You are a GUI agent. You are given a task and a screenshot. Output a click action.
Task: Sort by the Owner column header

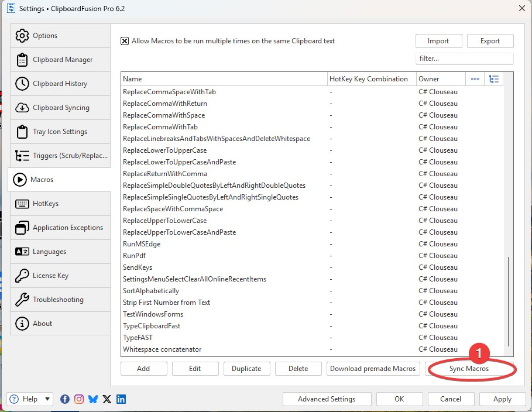click(440, 79)
